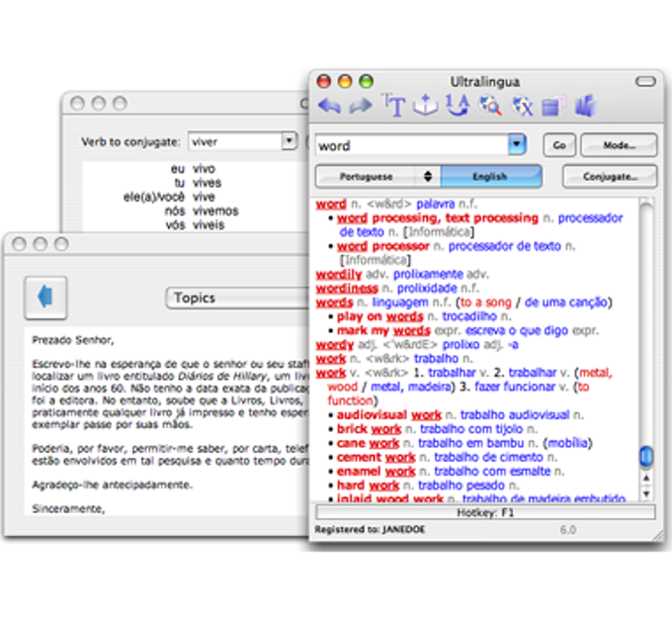Click the stacked cards toolbar icon
672x619 pixels.
tap(553, 106)
